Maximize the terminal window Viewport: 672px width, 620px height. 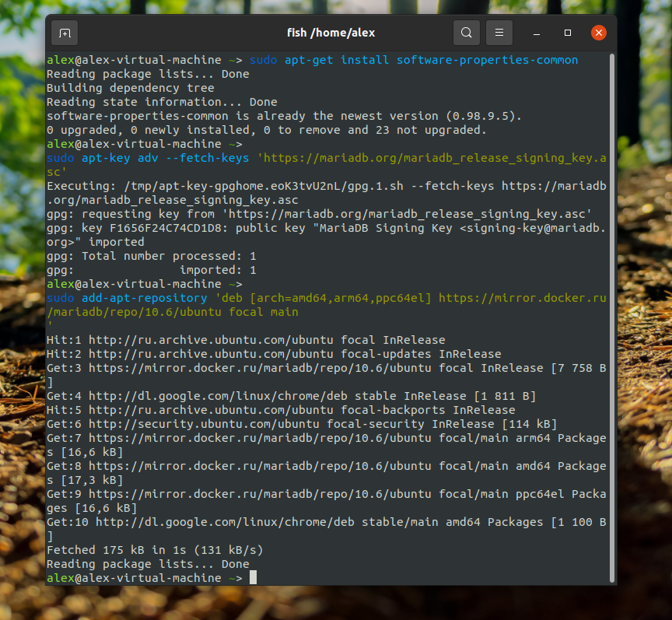pyautogui.click(x=568, y=33)
